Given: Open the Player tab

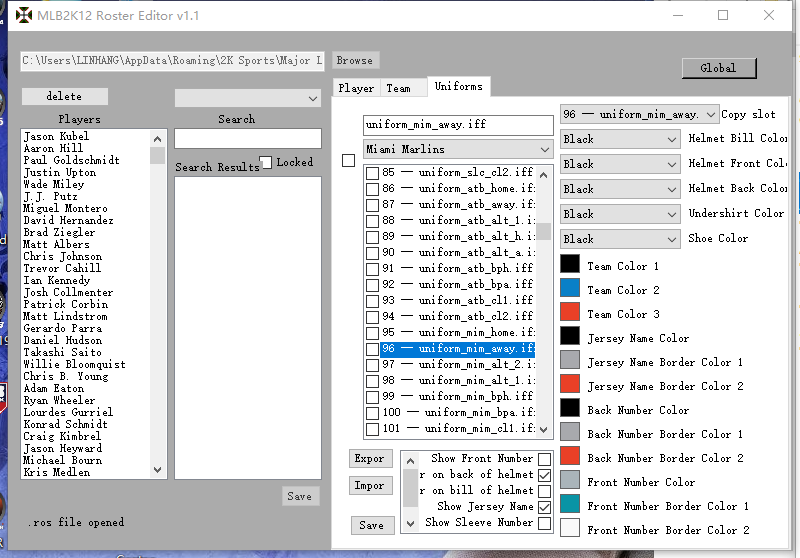Looking at the screenshot, I should 356,88.
